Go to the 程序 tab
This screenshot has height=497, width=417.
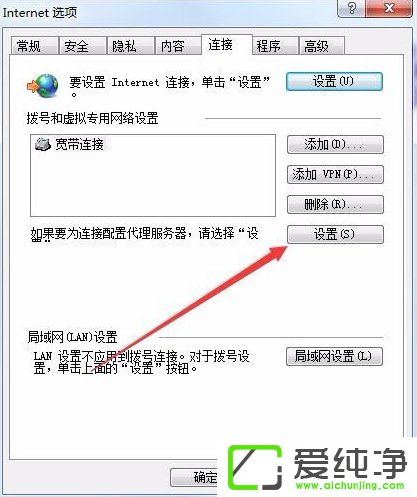pos(275,46)
